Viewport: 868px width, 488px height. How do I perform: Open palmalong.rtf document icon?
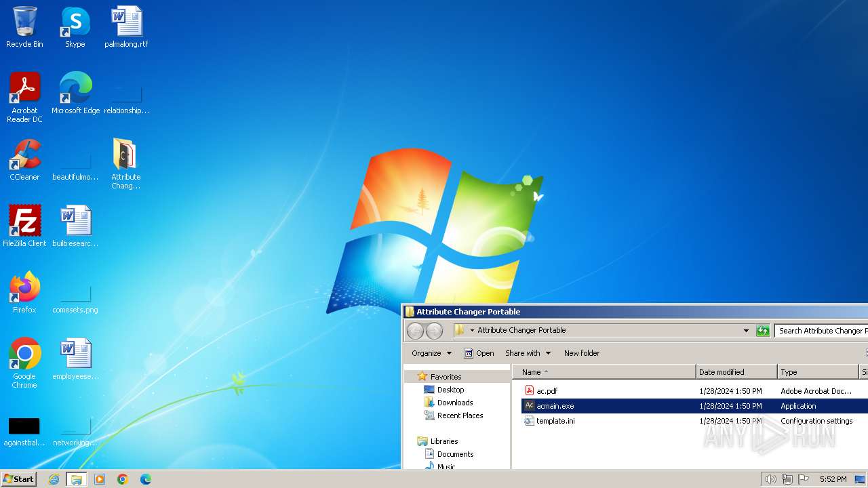[126, 27]
